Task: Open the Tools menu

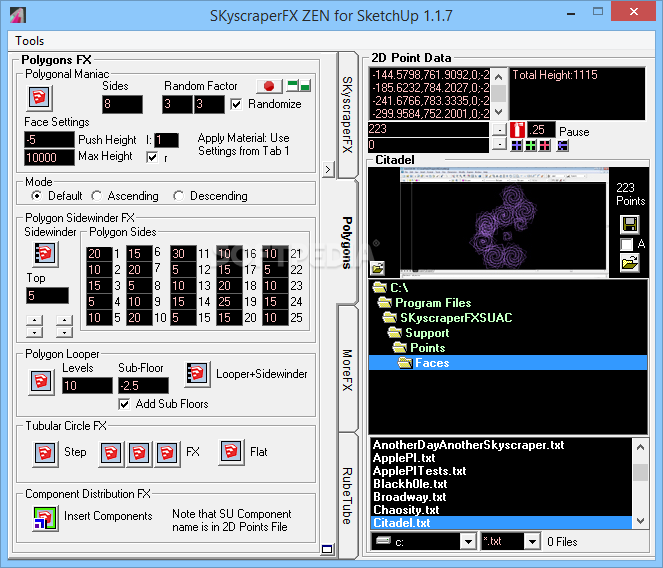Action: 30,41
